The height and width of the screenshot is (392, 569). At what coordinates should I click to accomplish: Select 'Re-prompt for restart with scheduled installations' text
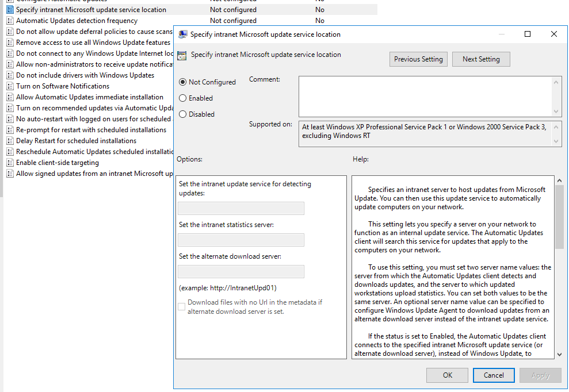tap(91, 130)
